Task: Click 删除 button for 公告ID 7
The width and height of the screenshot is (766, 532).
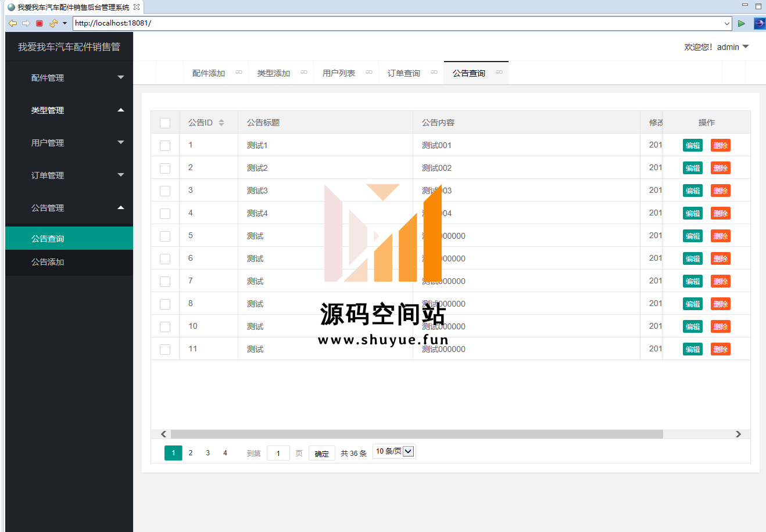Action: [x=721, y=282]
